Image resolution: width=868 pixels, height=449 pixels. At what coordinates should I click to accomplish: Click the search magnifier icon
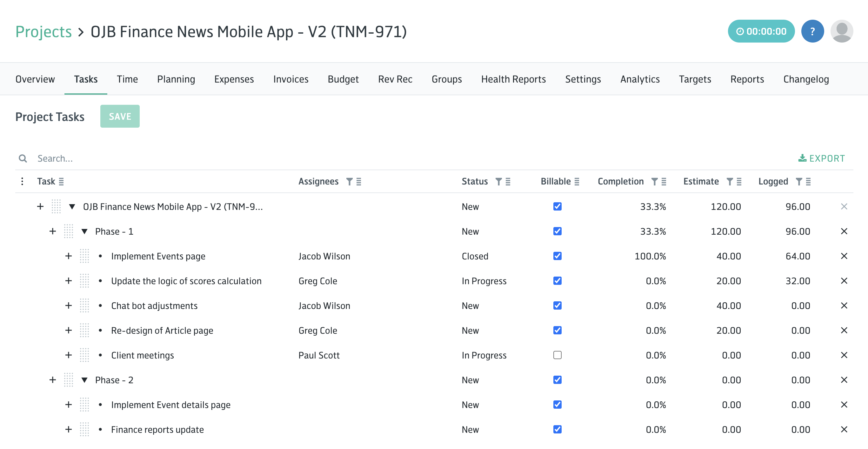(23, 158)
